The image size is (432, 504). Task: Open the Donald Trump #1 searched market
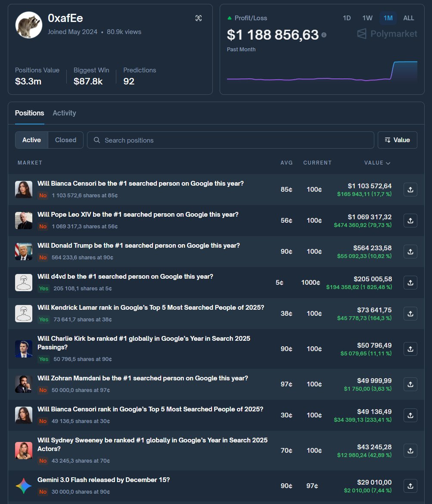(139, 246)
